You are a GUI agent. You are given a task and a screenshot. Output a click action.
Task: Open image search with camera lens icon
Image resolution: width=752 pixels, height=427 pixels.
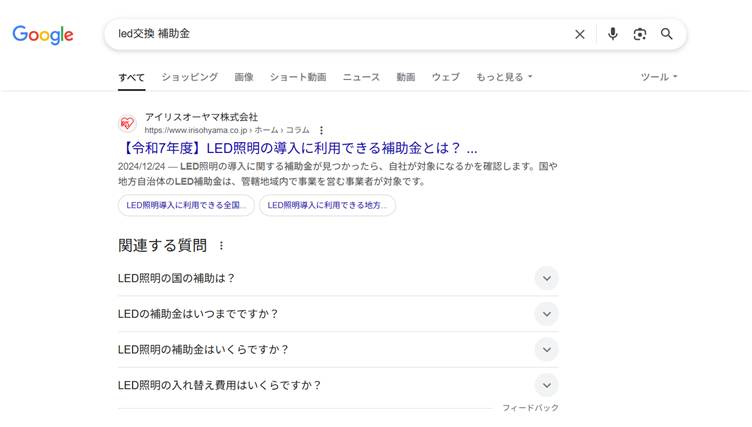coord(639,34)
